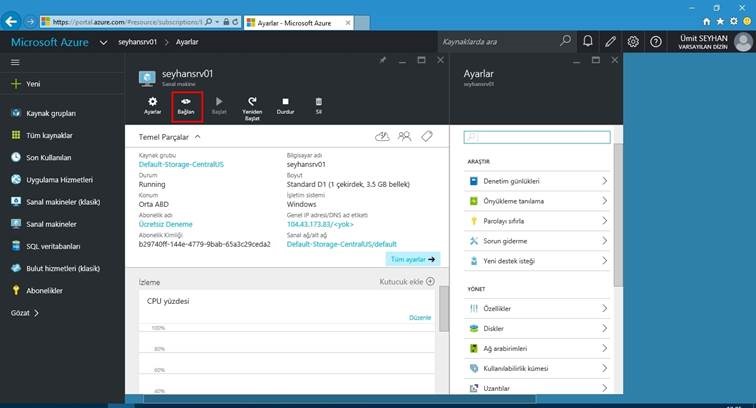Viewport: 756px width, 408px height.
Task: Open Kullanılabilirlik kümesi setting
Action: click(537, 368)
